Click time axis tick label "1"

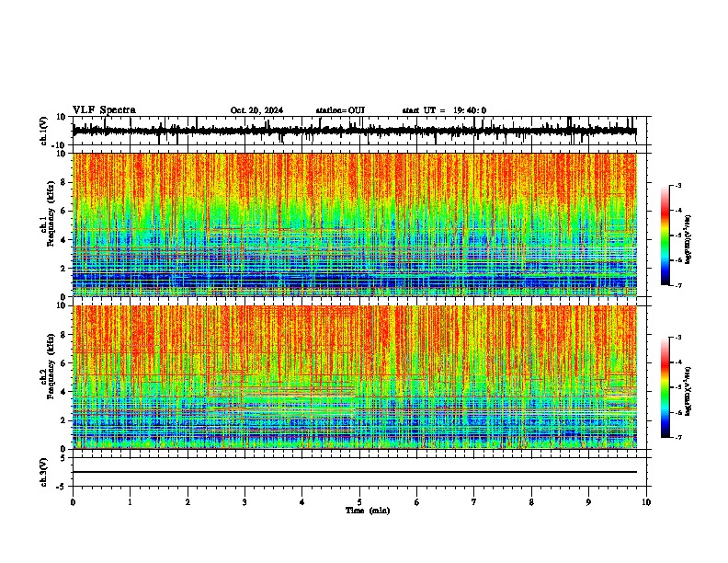point(130,501)
